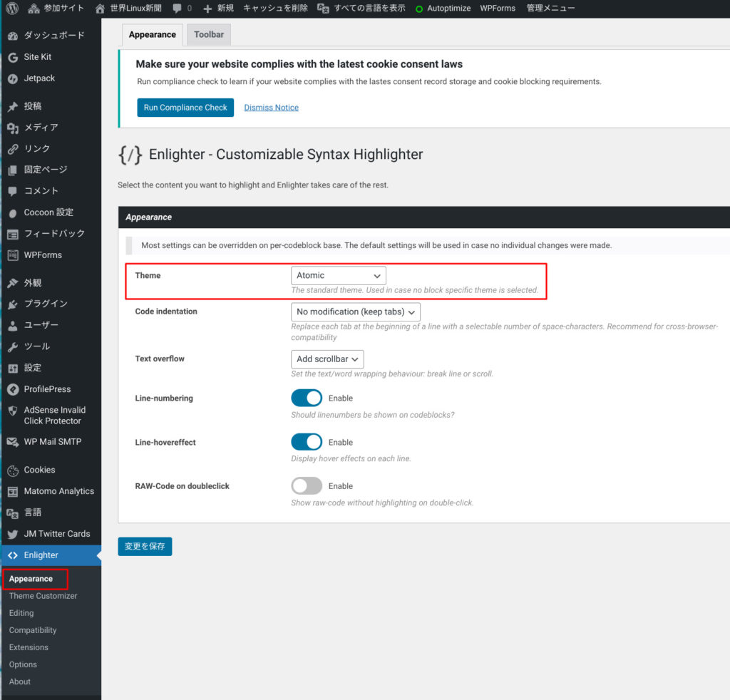Click the translation icon for すべての言語を表示
The width and height of the screenshot is (730, 700).
[x=323, y=9]
